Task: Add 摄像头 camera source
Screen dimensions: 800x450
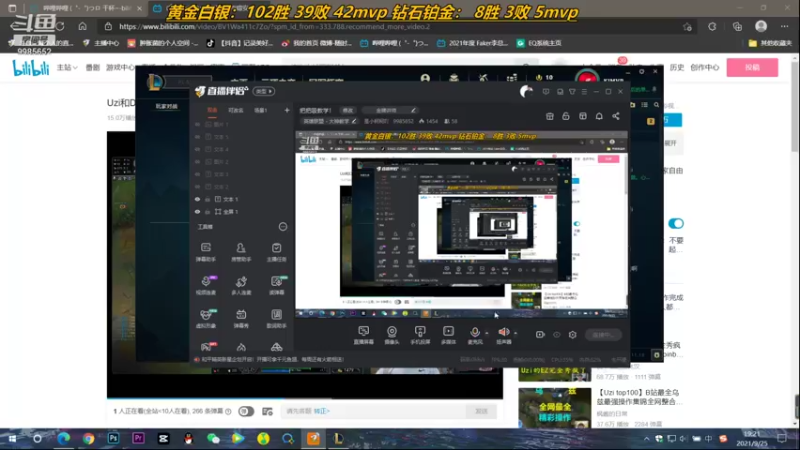Action: (392, 335)
